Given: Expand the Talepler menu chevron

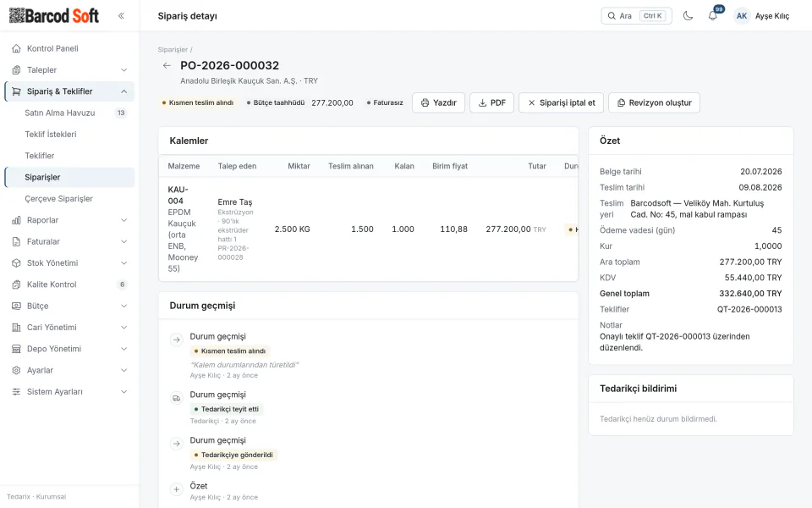Looking at the screenshot, I should coord(123,70).
